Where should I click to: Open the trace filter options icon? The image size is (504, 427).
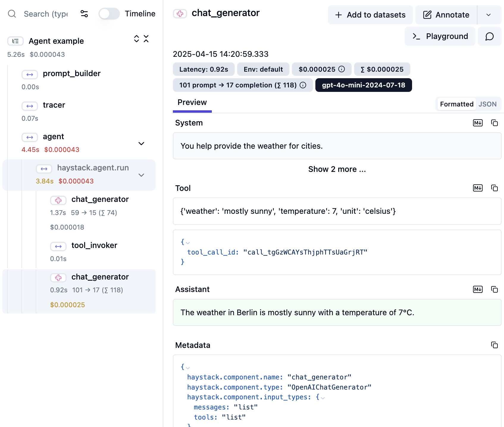pyautogui.click(x=84, y=14)
